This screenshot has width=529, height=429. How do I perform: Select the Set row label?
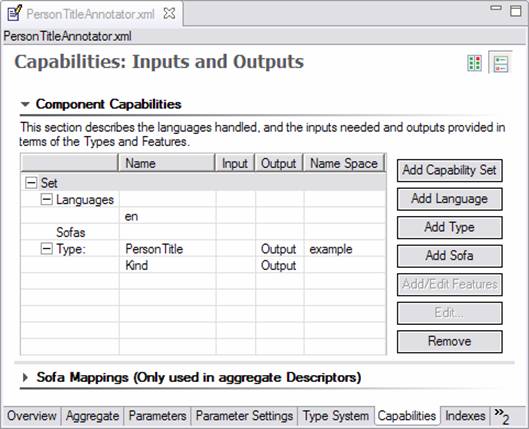coord(49,183)
